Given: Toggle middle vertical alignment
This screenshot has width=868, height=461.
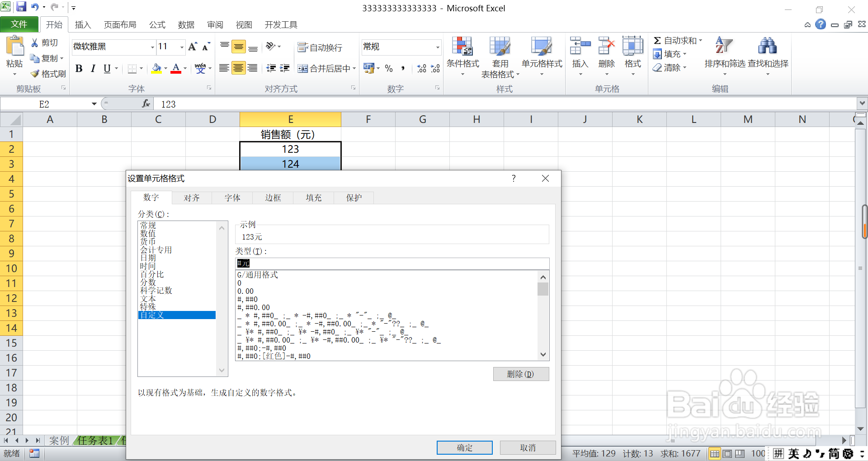Looking at the screenshot, I should (238, 47).
